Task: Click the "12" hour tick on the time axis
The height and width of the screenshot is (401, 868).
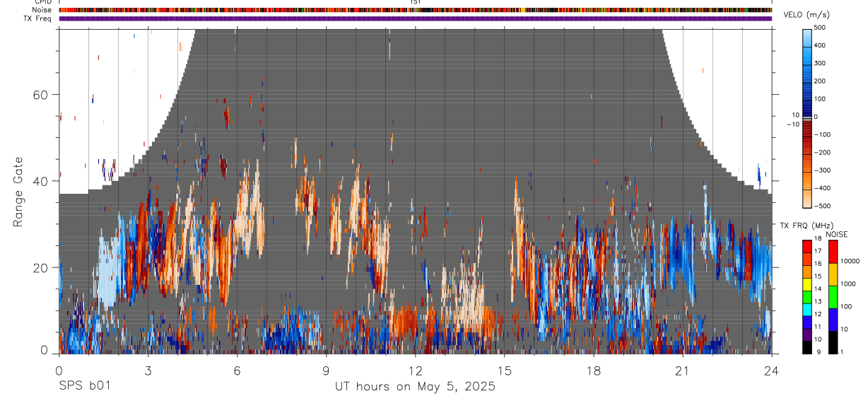Action: pos(415,370)
